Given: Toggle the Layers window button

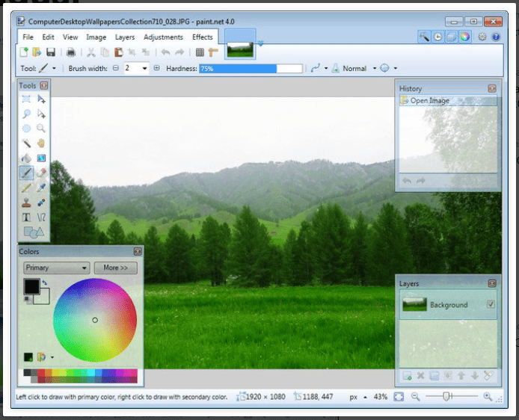Looking at the screenshot, I should [451, 37].
